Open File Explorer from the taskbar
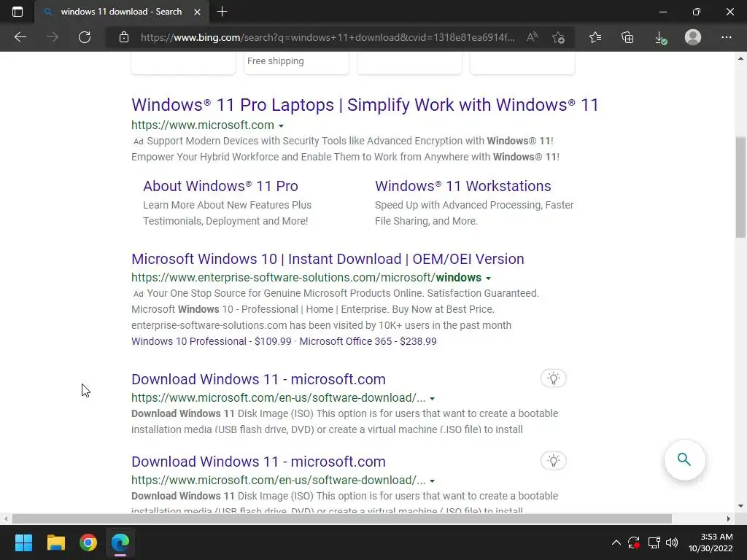747x560 pixels. 55,542
